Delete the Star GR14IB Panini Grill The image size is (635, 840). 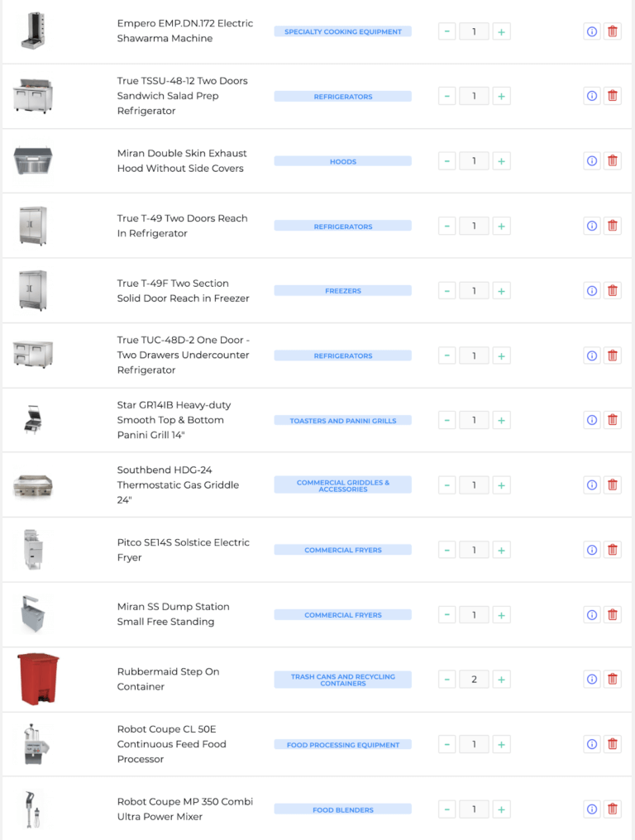click(613, 420)
